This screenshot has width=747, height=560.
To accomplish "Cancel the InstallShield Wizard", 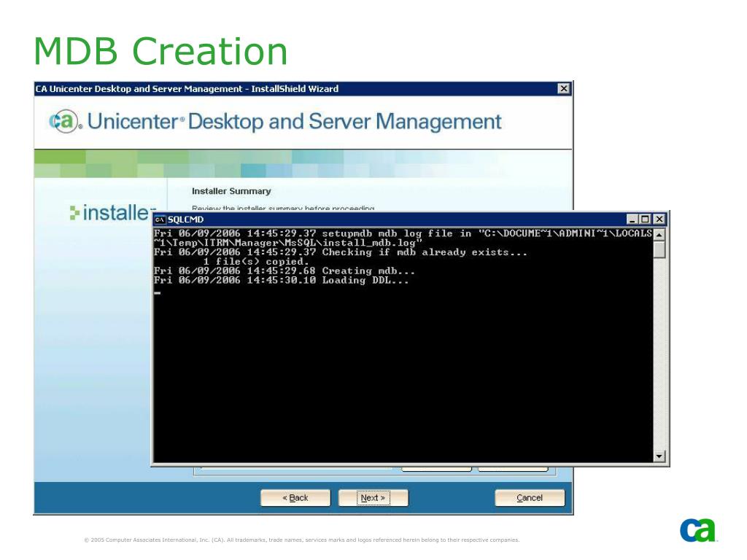I will (530, 497).
